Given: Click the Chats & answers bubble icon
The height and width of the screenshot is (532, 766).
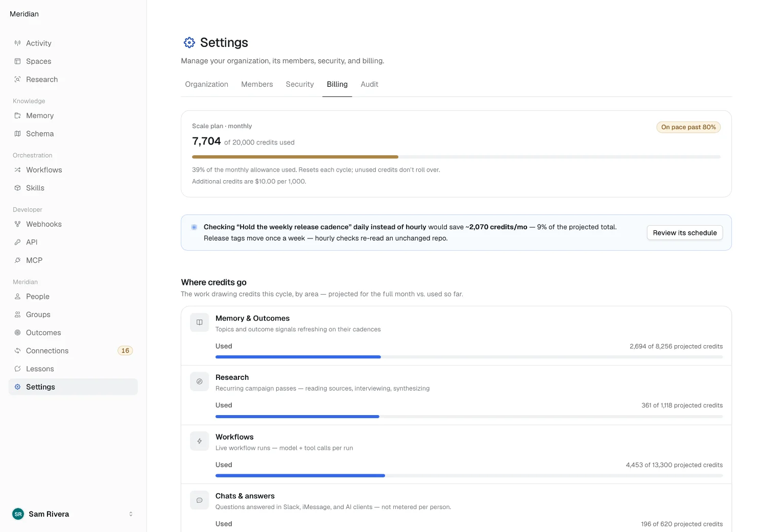Looking at the screenshot, I should (x=200, y=500).
